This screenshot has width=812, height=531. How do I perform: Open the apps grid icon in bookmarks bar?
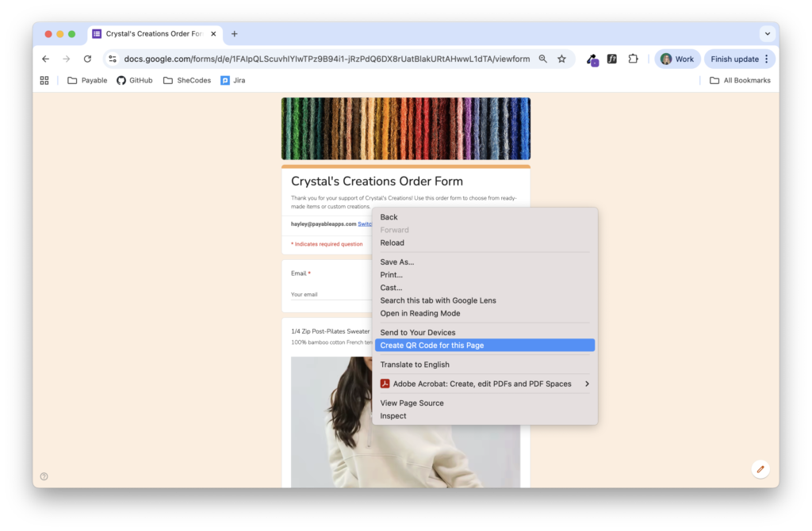point(44,80)
